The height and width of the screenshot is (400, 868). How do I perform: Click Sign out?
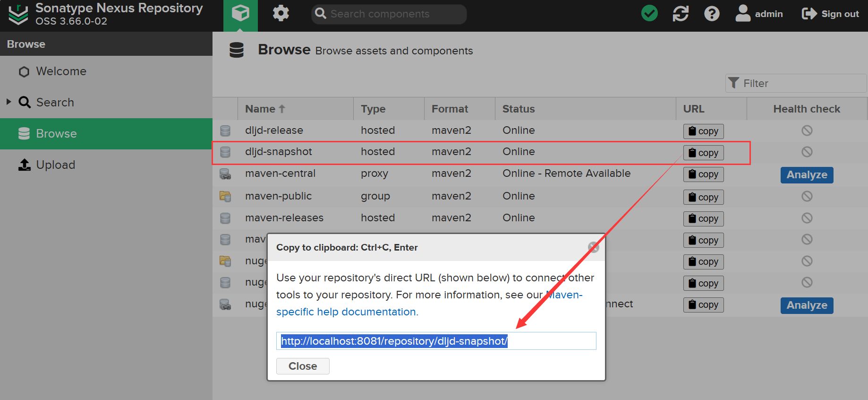[x=830, y=14]
